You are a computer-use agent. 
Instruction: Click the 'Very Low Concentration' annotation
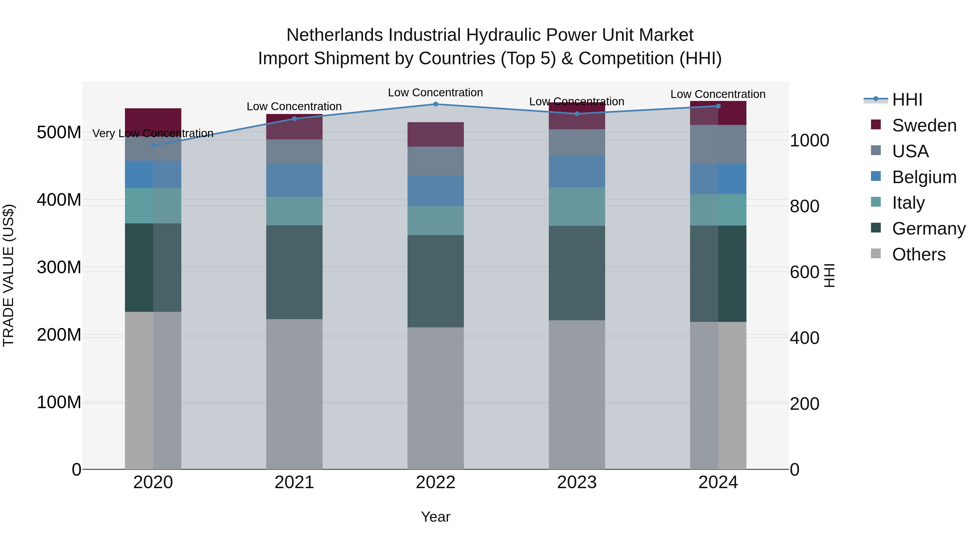click(153, 134)
